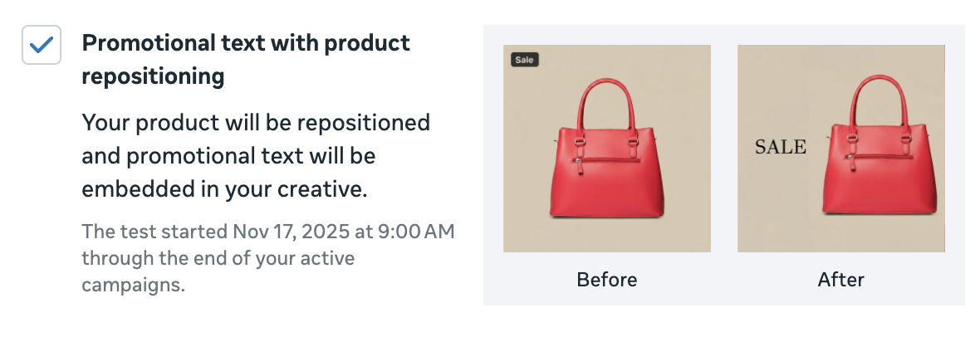Image resolution: width=980 pixels, height=337 pixels.
Task: Click the "embedded in your creative." text line
Action: pyautogui.click(x=224, y=188)
